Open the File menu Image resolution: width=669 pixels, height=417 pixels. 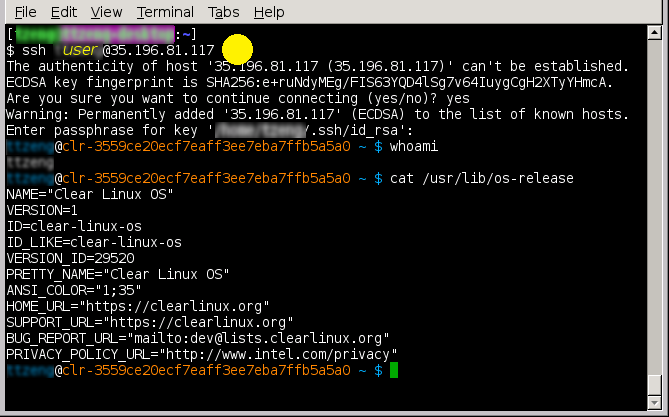tap(26, 12)
